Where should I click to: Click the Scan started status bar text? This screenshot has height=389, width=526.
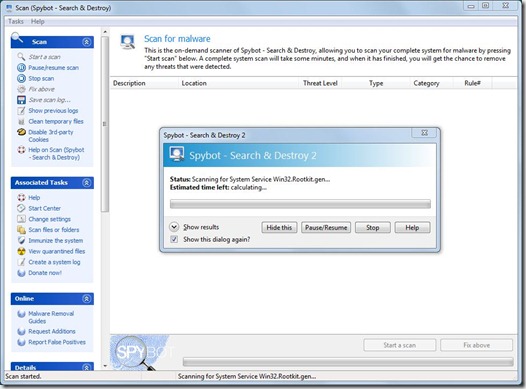point(23,376)
